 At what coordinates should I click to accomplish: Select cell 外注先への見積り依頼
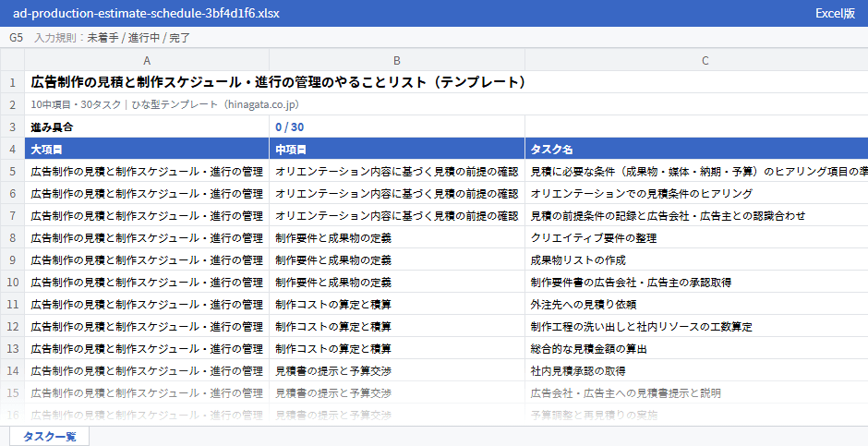pos(696,305)
